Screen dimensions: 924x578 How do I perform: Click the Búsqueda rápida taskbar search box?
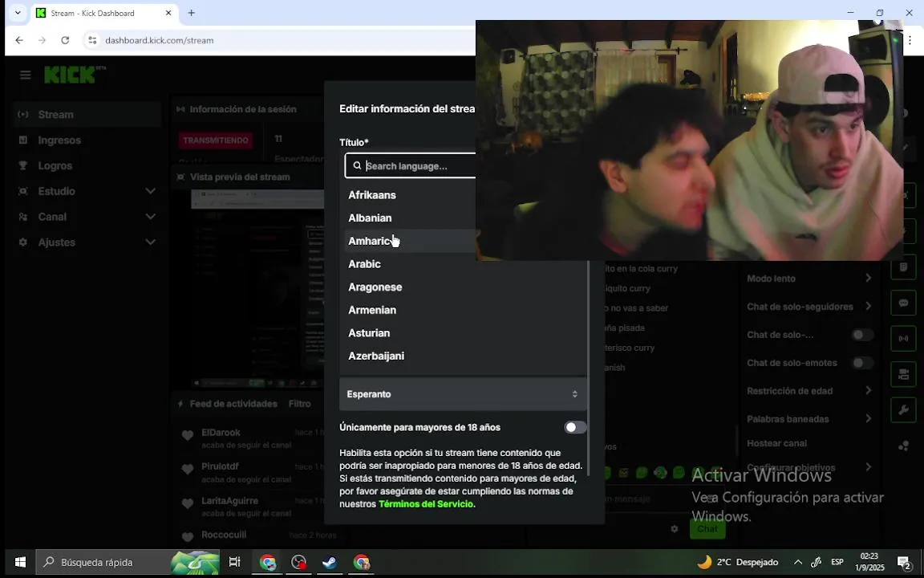[128, 562]
